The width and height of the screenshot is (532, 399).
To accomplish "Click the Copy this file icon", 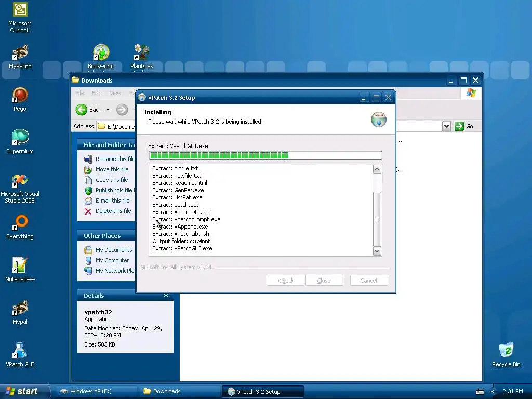I will click(x=88, y=180).
